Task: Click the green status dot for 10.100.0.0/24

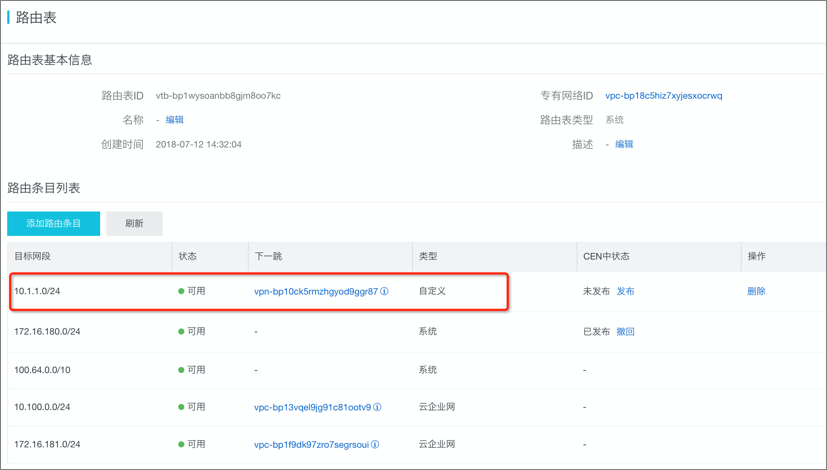Action: point(181,407)
